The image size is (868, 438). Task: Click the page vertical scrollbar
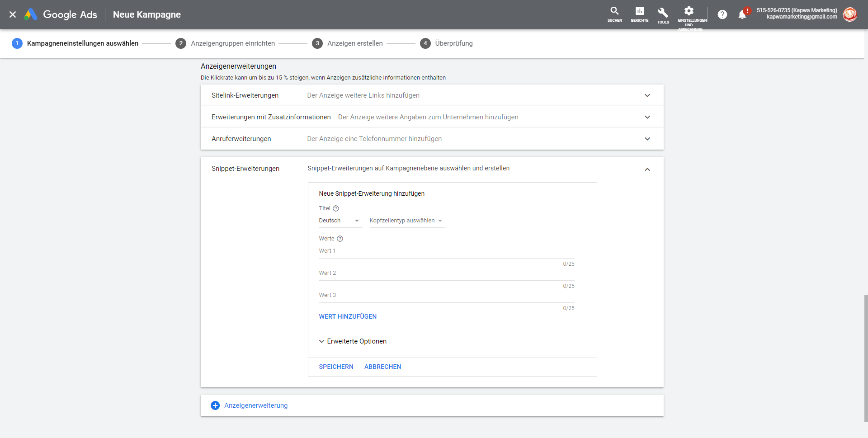click(866, 358)
